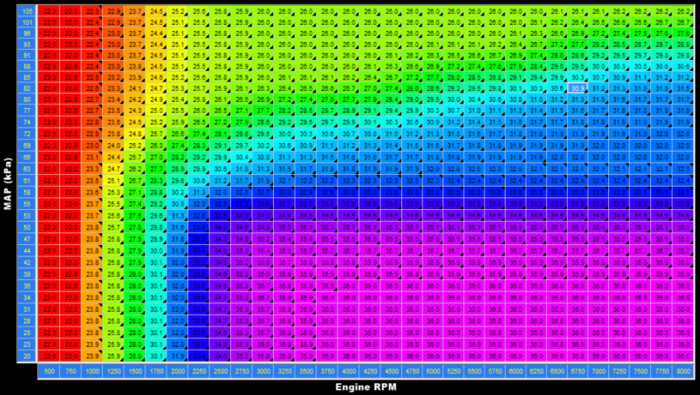Click the MAP (kPa) axis label
This screenshot has width=700, height=395.
click(x=7, y=184)
